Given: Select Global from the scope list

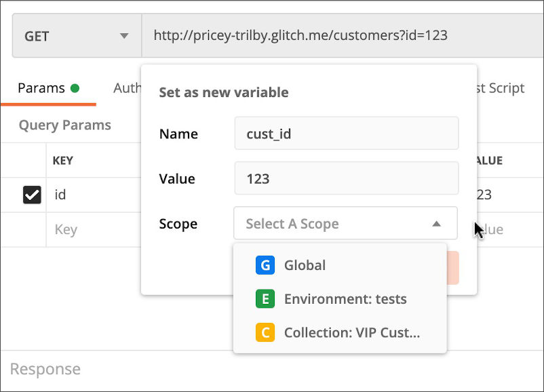Looking at the screenshot, I should point(305,265).
